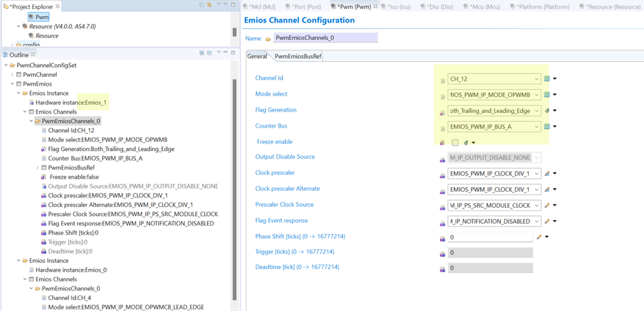Toggle Link with Editor in Project Explorer
Screen dimensions: 644x311
tap(209, 5)
